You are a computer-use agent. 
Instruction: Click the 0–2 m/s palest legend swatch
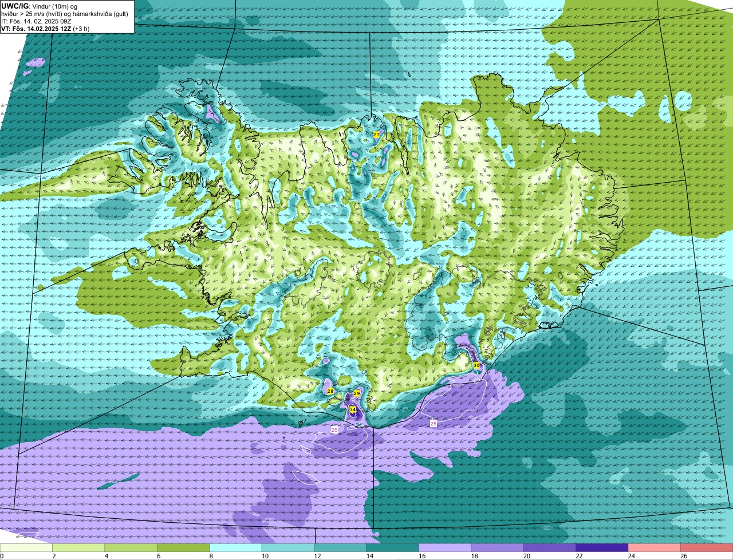pos(26,548)
